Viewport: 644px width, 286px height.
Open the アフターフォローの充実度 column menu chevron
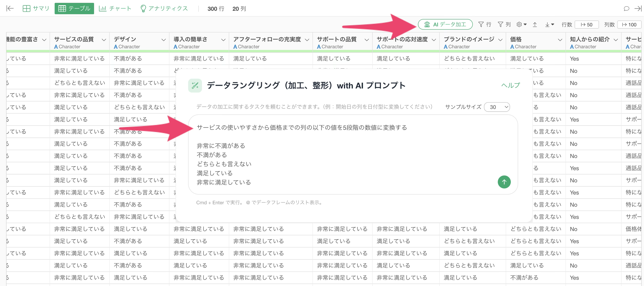307,40
